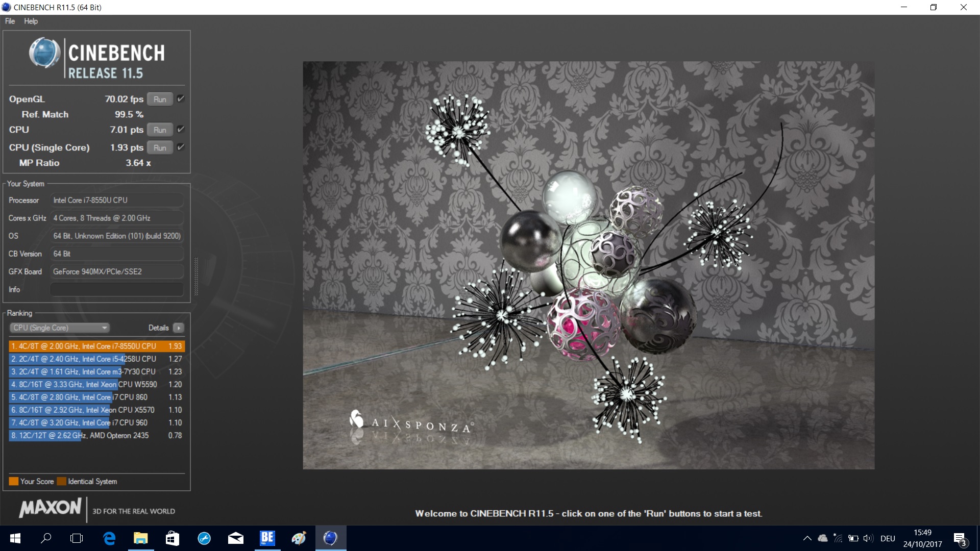Run the CPU (Single Core) benchmark

(x=160, y=148)
